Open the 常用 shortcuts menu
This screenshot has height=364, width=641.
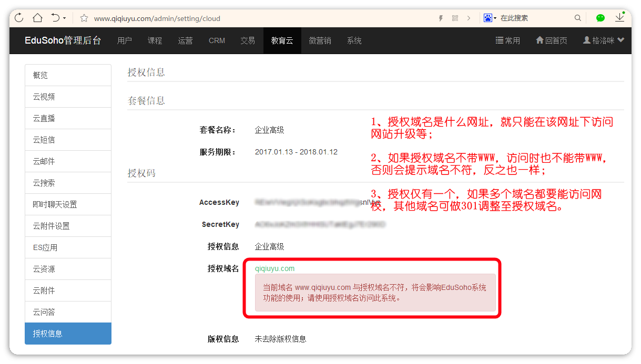coord(507,40)
